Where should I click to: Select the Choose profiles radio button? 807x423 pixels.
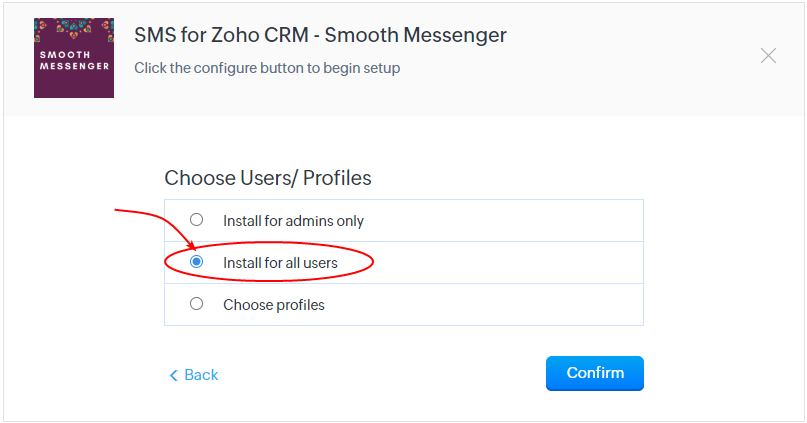click(x=196, y=304)
